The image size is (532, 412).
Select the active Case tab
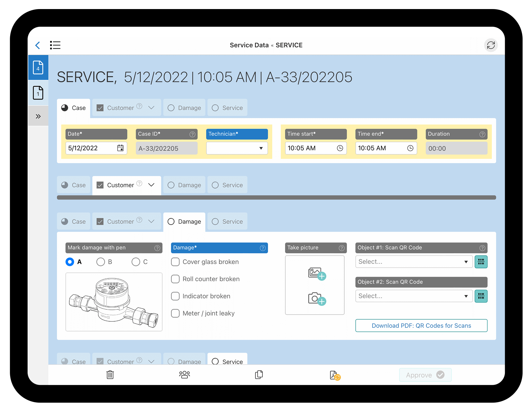pyautogui.click(x=74, y=108)
